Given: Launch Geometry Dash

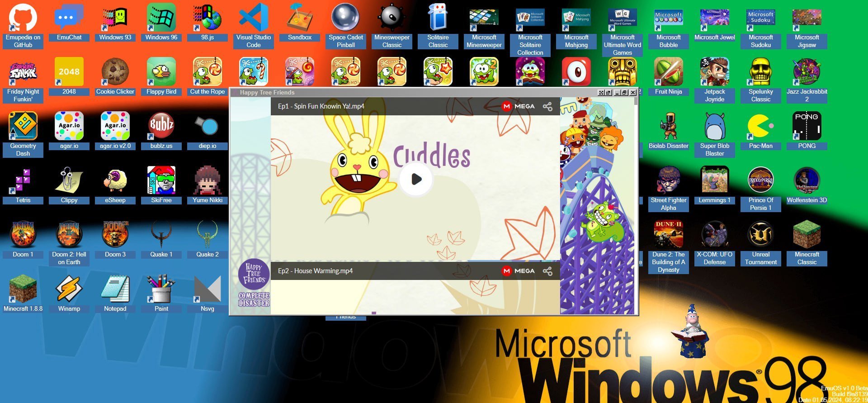Looking at the screenshot, I should pos(23,134).
